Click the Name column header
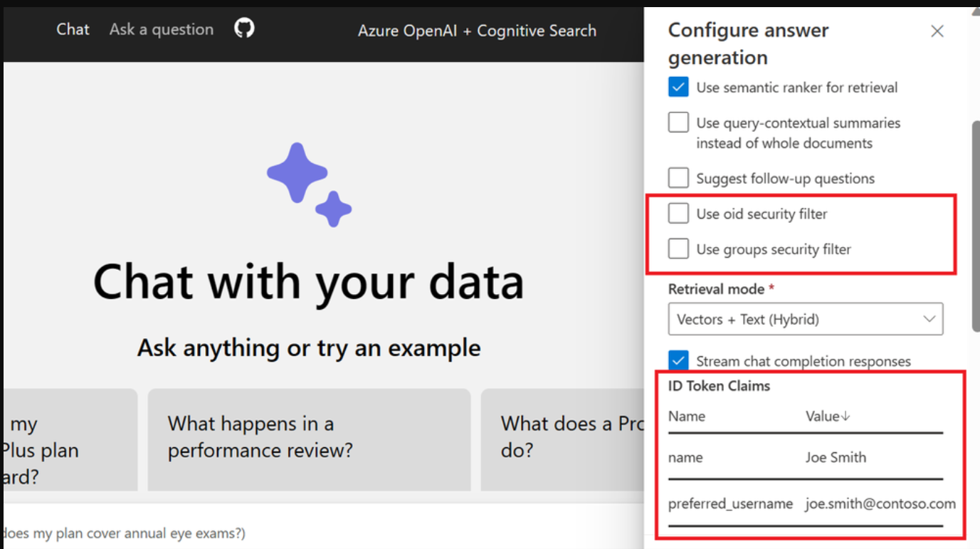The height and width of the screenshot is (549, 980). click(687, 417)
